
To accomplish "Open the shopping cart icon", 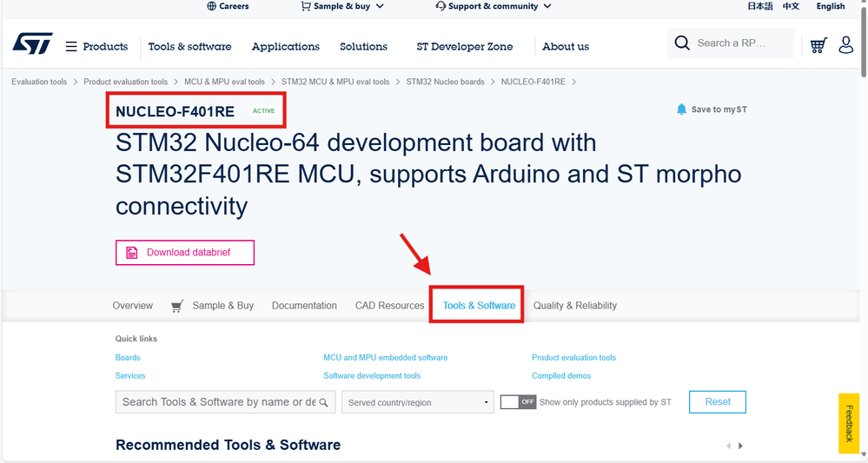I will click(818, 45).
